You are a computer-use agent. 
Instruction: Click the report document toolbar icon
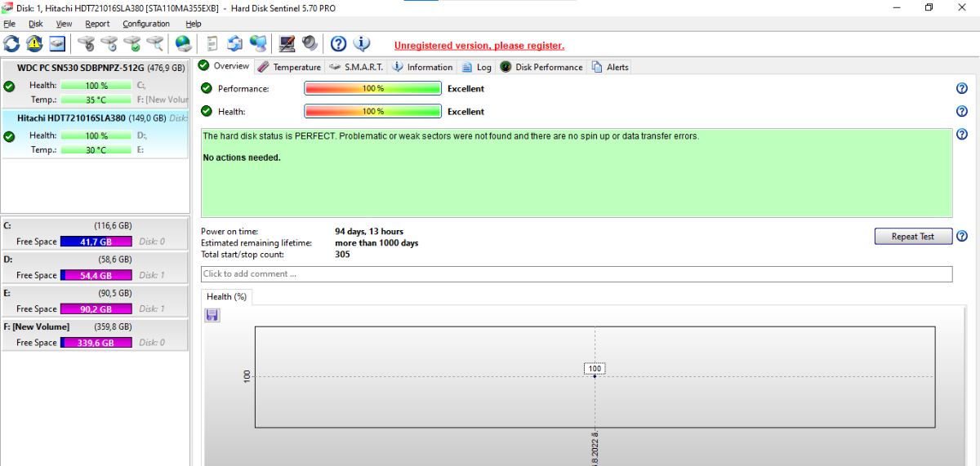(212, 44)
